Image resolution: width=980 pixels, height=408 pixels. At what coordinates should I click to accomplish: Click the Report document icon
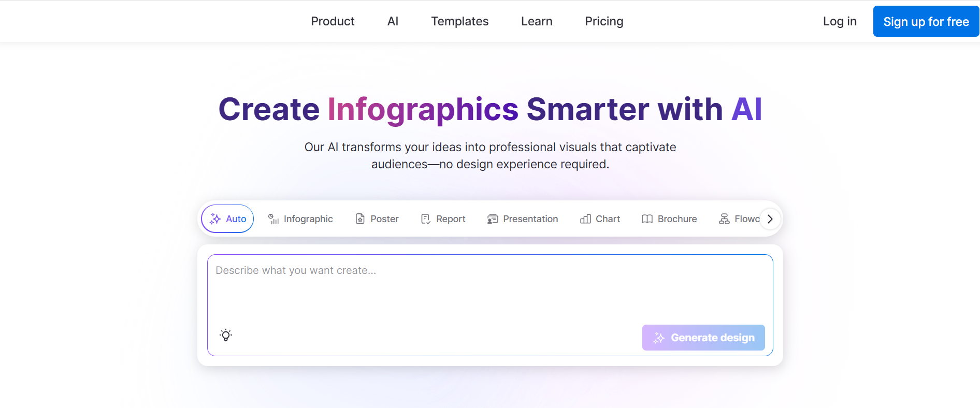[x=426, y=219]
